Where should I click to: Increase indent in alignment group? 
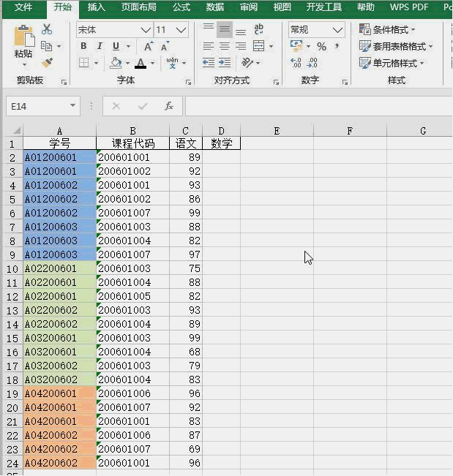pos(225,63)
